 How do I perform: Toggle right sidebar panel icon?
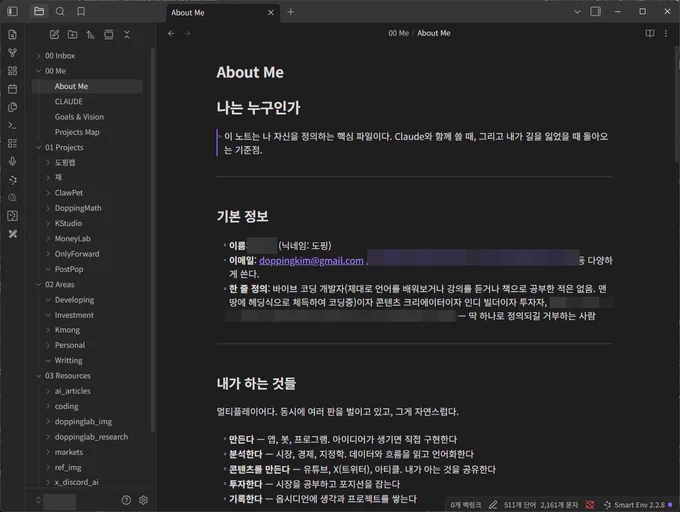point(595,12)
